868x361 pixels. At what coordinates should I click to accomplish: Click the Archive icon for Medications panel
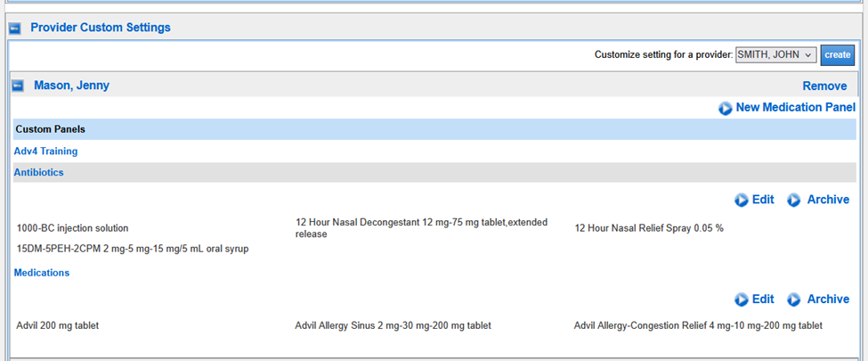[794, 300]
